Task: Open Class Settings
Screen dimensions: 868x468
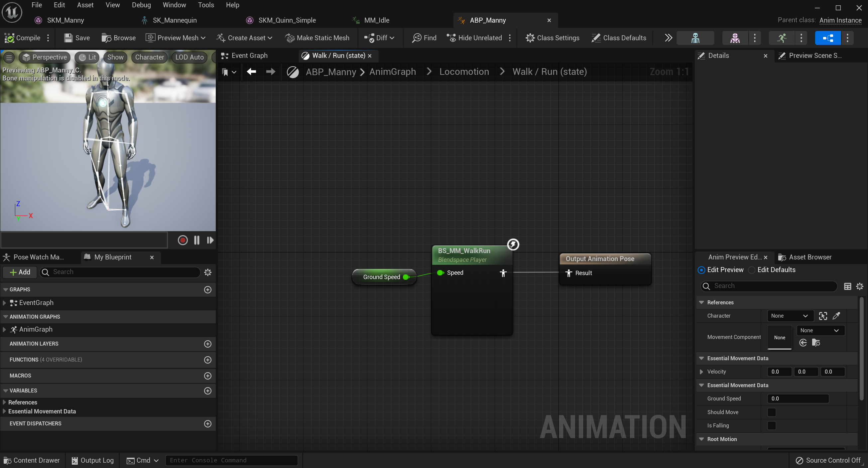Action: click(x=552, y=38)
